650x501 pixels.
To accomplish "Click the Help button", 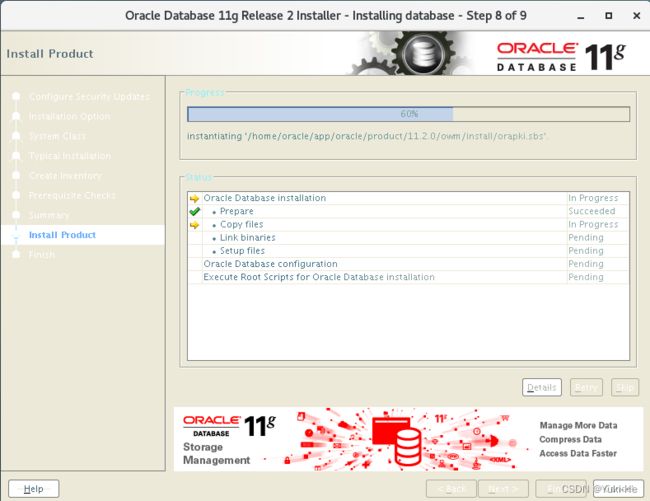I will (34, 489).
